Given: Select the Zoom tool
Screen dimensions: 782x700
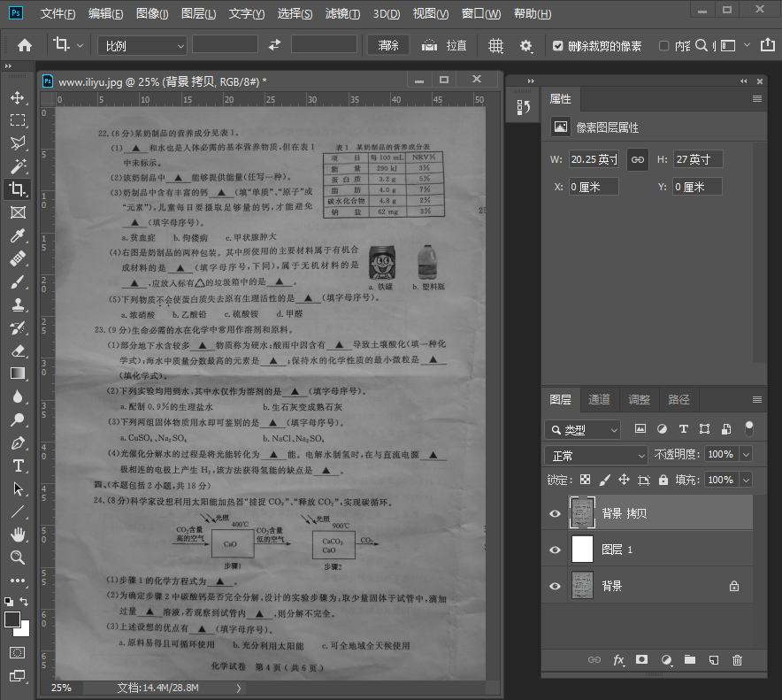Looking at the screenshot, I should tap(18, 558).
